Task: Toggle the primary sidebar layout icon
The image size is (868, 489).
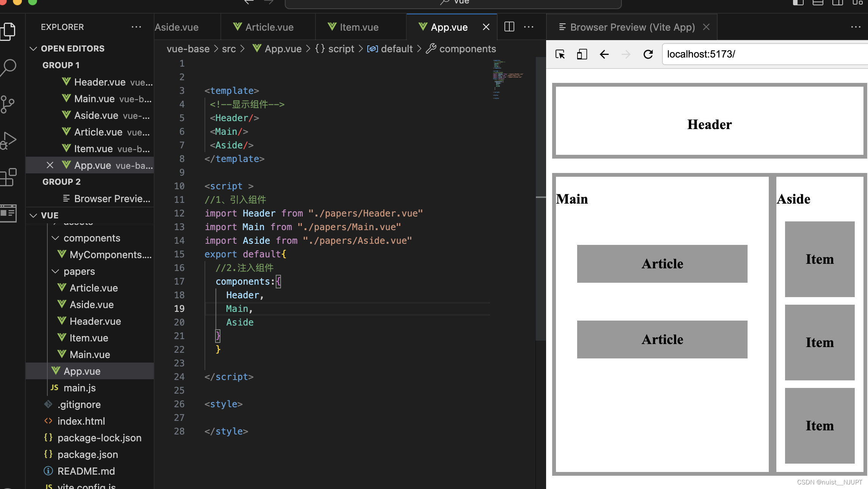Action: [x=798, y=2]
